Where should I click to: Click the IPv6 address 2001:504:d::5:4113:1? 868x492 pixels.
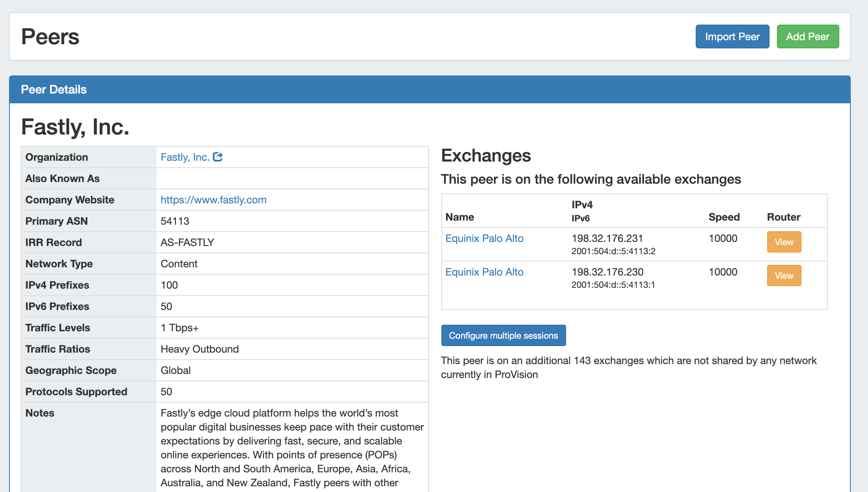[x=613, y=285]
